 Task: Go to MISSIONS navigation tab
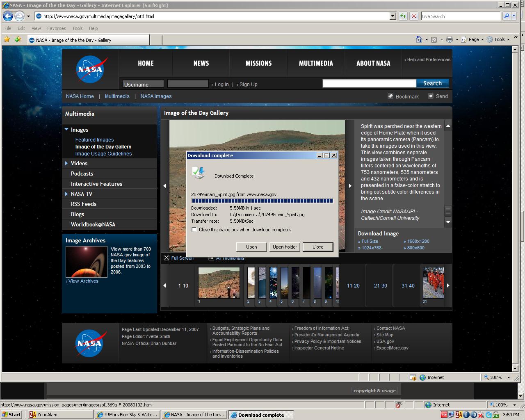click(x=258, y=63)
